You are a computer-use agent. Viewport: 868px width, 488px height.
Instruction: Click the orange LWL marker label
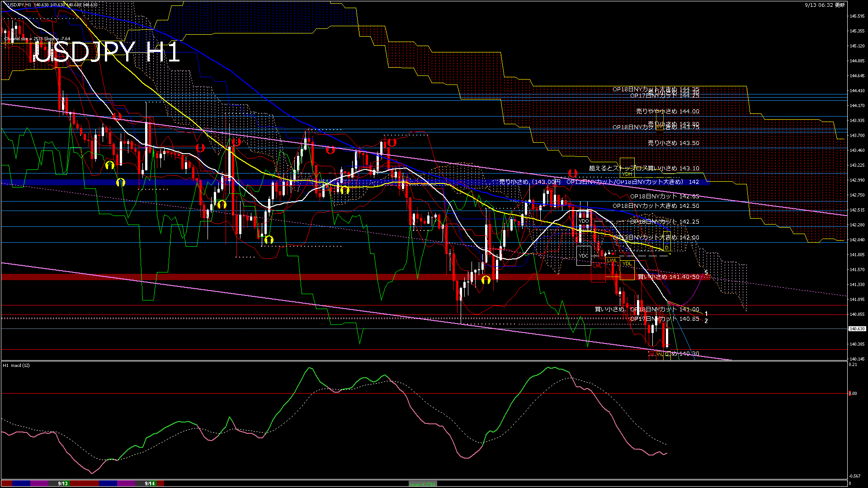(612, 261)
